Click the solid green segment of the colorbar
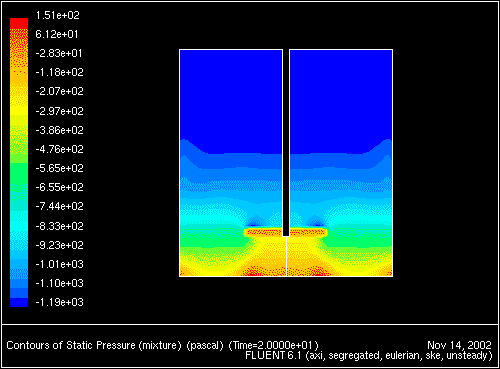This screenshot has width=500, height=369. [x=19, y=172]
